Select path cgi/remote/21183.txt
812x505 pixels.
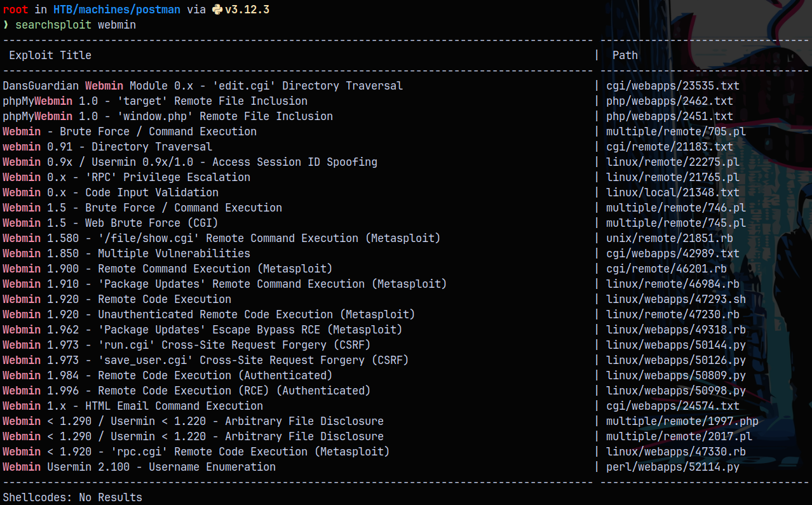(670, 147)
